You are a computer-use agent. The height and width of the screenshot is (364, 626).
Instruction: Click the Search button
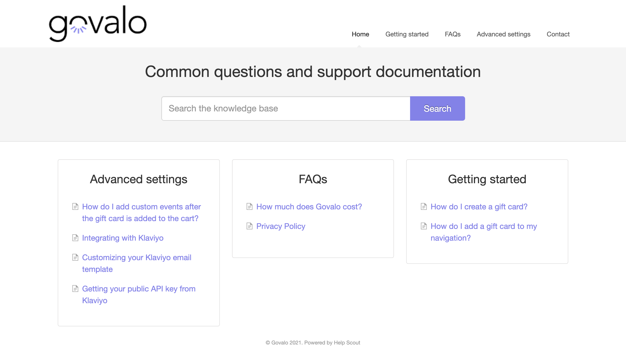coord(437,108)
